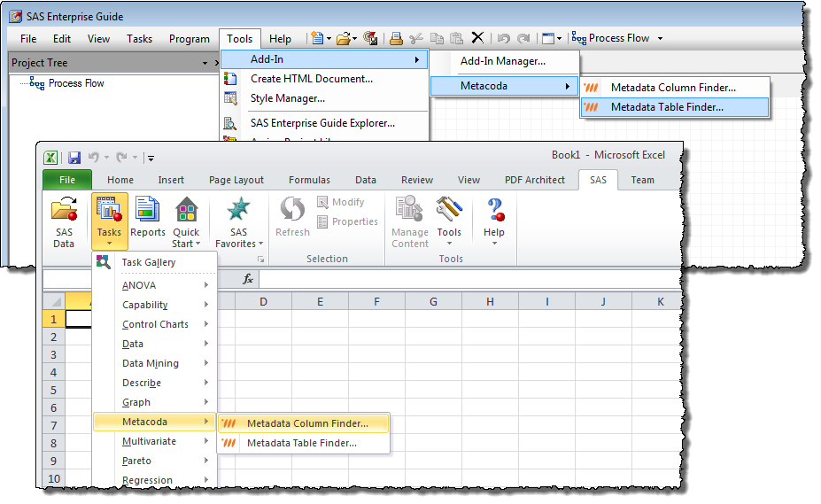Select Metadata Column Finder in Enterprise Guide submenu

(676, 88)
